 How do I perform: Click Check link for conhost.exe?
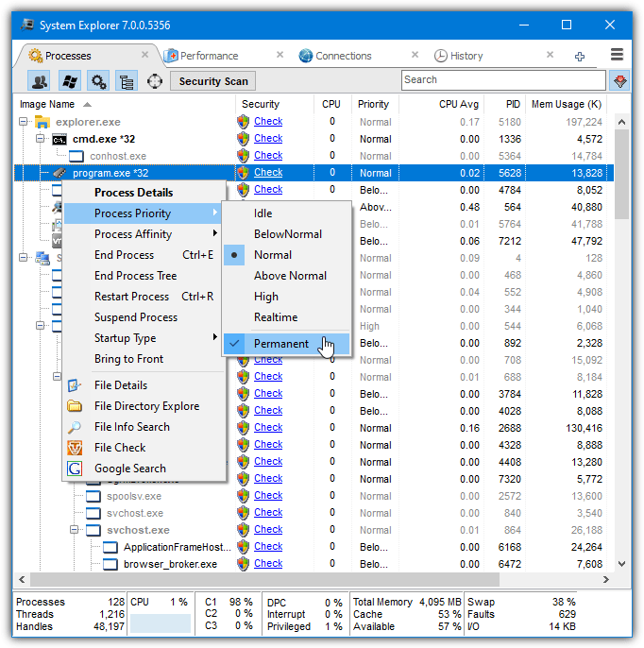point(268,155)
